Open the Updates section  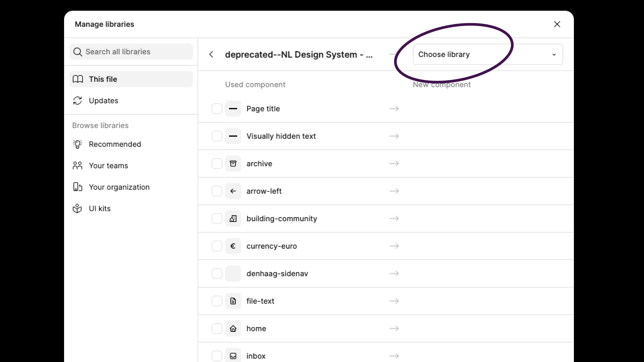click(x=103, y=101)
